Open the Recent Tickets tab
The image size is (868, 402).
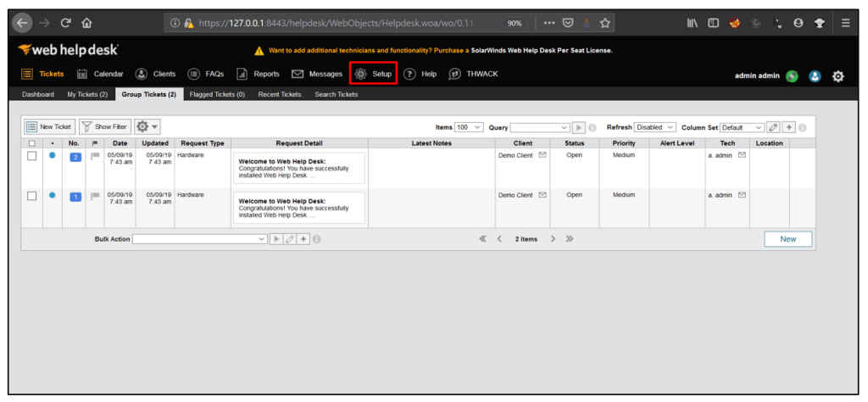pyautogui.click(x=280, y=95)
